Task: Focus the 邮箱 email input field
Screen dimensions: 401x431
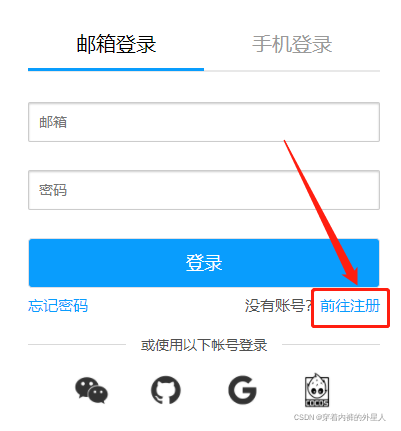Action: [204, 122]
